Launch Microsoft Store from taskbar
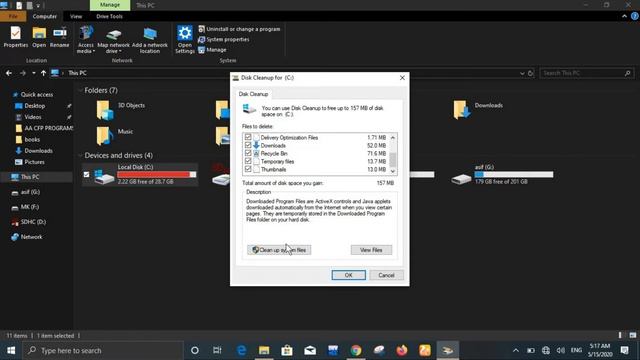The width and height of the screenshot is (640, 360). (287, 350)
